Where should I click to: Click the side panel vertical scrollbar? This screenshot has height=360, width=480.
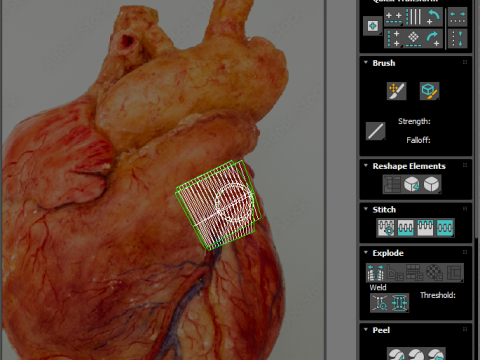pyautogui.click(x=477, y=119)
